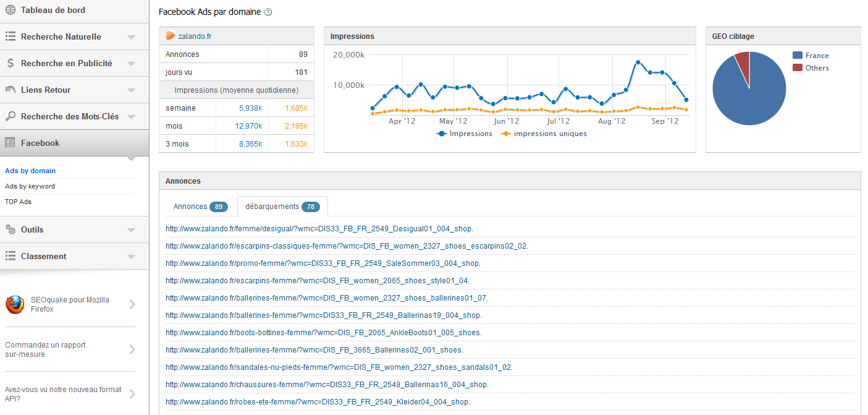Image resolution: width=868 pixels, height=415 pixels.
Task: Expand Recherche en Publicité menu arrow
Action: pyautogui.click(x=131, y=64)
